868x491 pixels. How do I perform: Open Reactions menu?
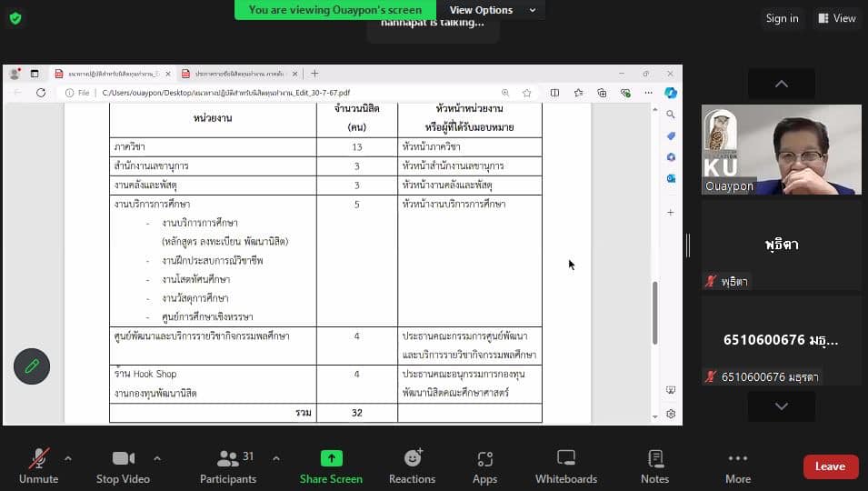[x=413, y=466]
